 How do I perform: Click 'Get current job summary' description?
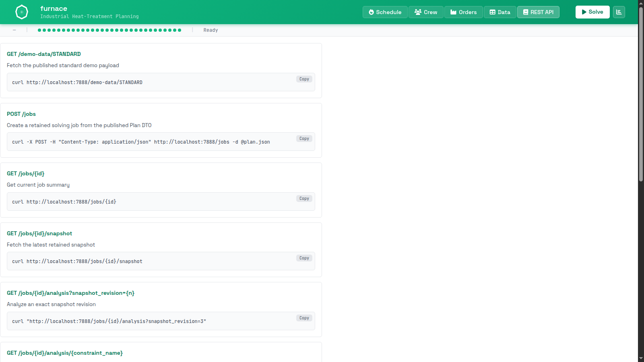38,185
